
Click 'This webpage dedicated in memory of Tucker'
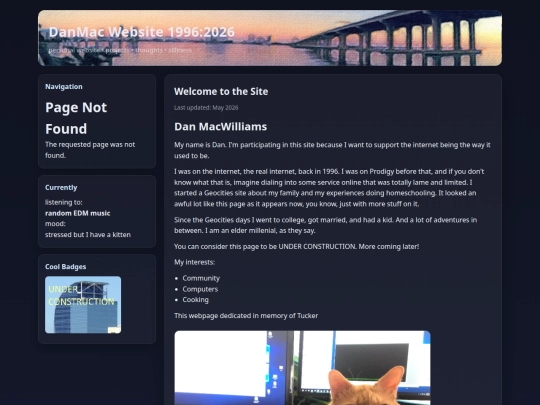246,315
